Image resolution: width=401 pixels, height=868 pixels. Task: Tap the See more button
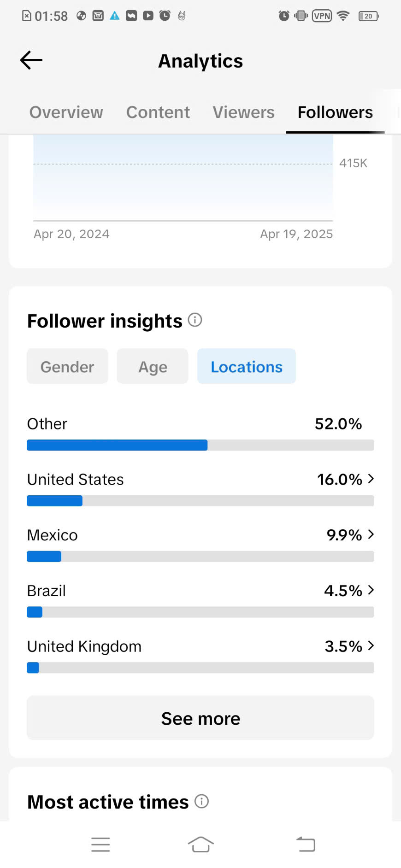(200, 718)
